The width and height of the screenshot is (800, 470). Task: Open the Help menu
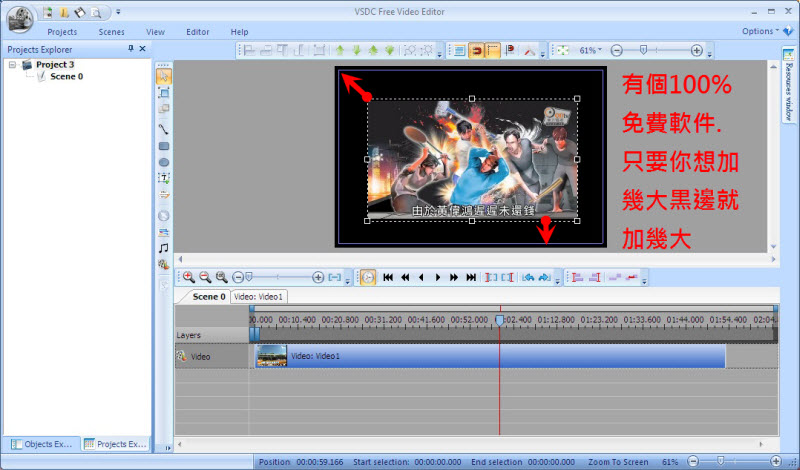pyautogui.click(x=239, y=32)
